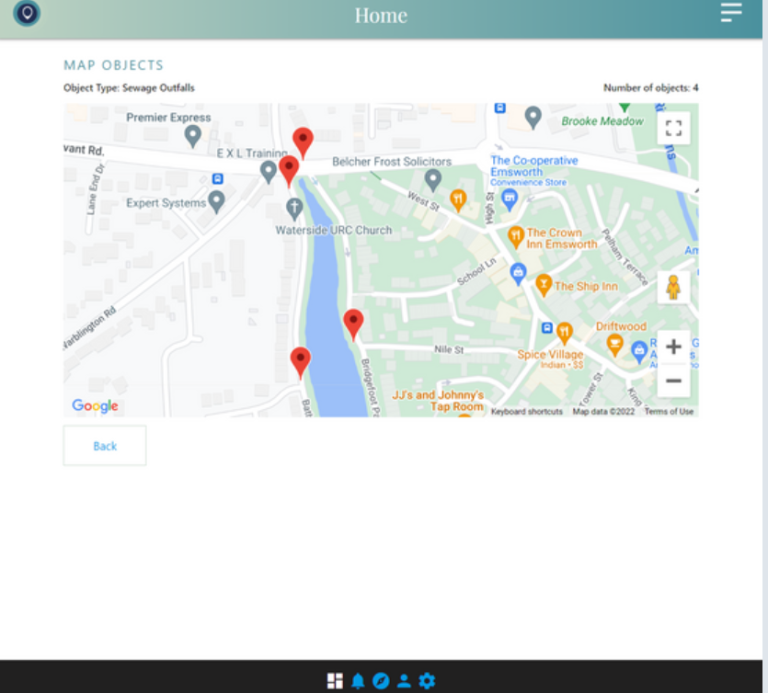768x693 pixels.
Task: Select the southernmost red outfall marker
Action: tap(300, 363)
